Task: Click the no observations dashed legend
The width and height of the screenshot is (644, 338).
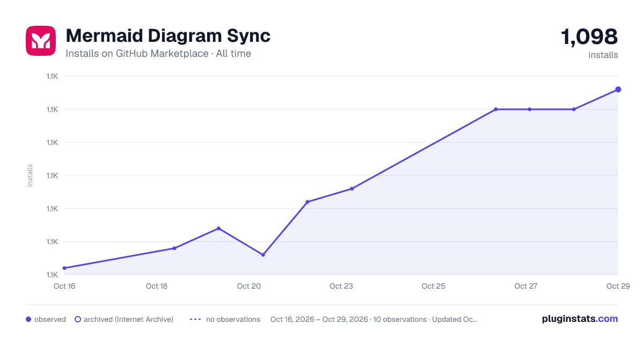Action: [x=195, y=319]
